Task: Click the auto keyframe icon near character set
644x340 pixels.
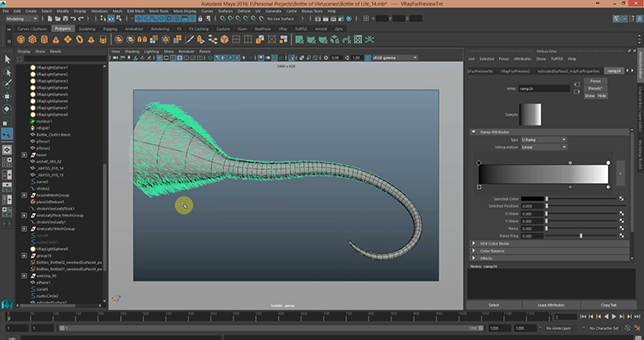Action: (627, 328)
